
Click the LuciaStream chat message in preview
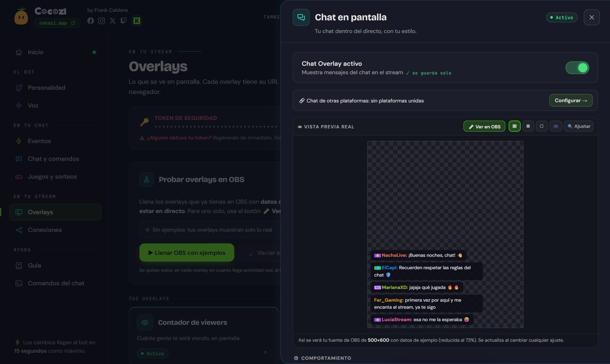[422, 320]
